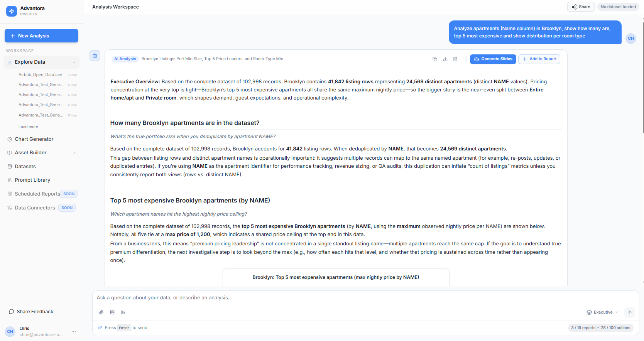Click the document icon beside Generate Slides
The height and width of the screenshot is (341, 644).
click(455, 59)
